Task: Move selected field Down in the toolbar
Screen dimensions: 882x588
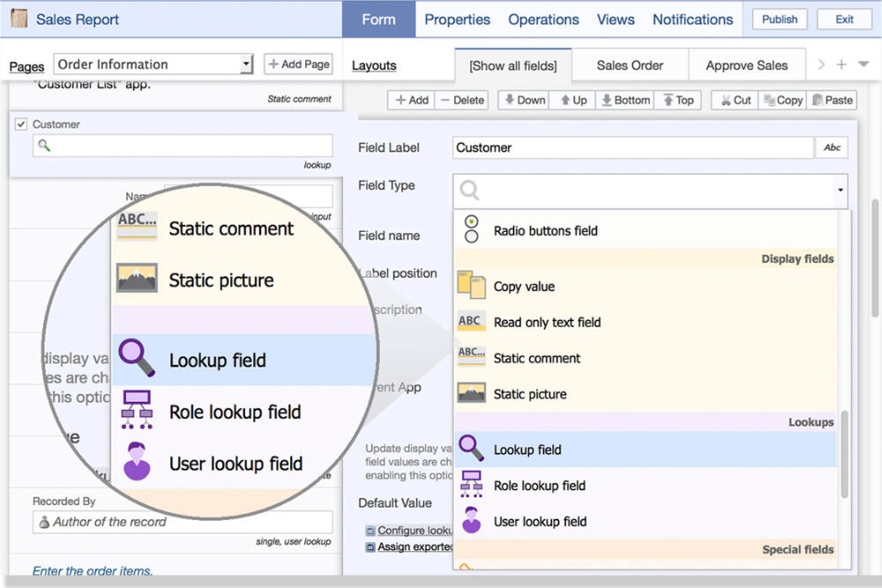Action: (523, 100)
